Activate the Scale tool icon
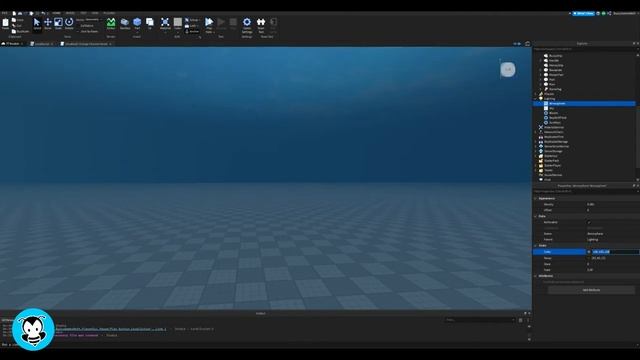Image resolution: width=640 pixels, height=360 pixels. pyautogui.click(x=58, y=22)
